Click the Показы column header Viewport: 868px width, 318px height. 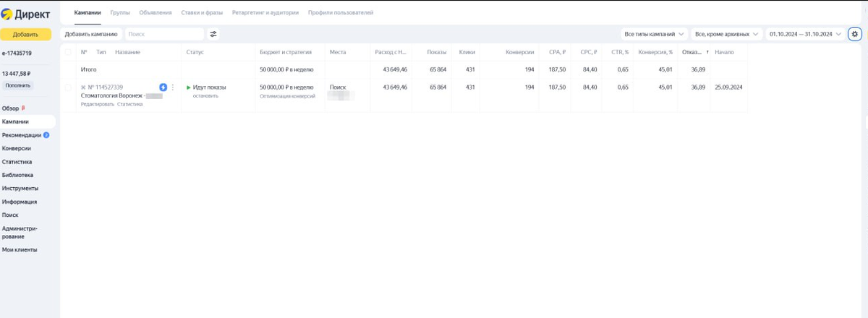pyautogui.click(x=437, y=53)
